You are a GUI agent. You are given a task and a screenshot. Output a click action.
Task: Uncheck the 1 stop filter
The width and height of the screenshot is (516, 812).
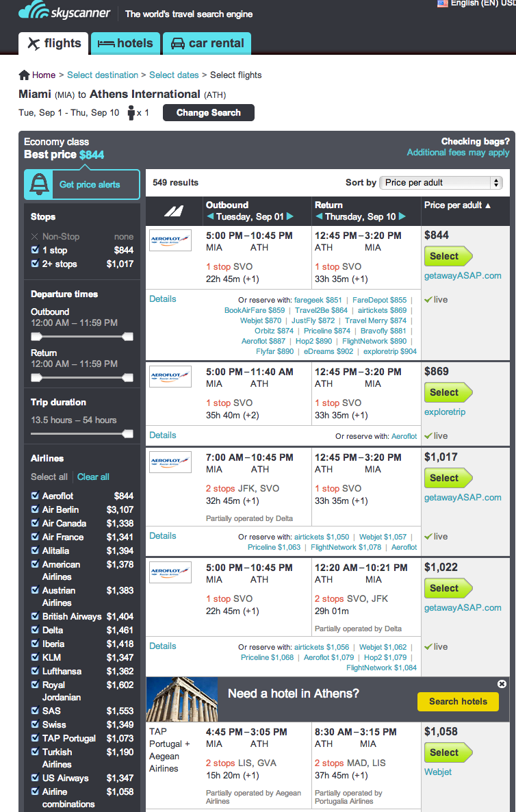click(35, 250)
